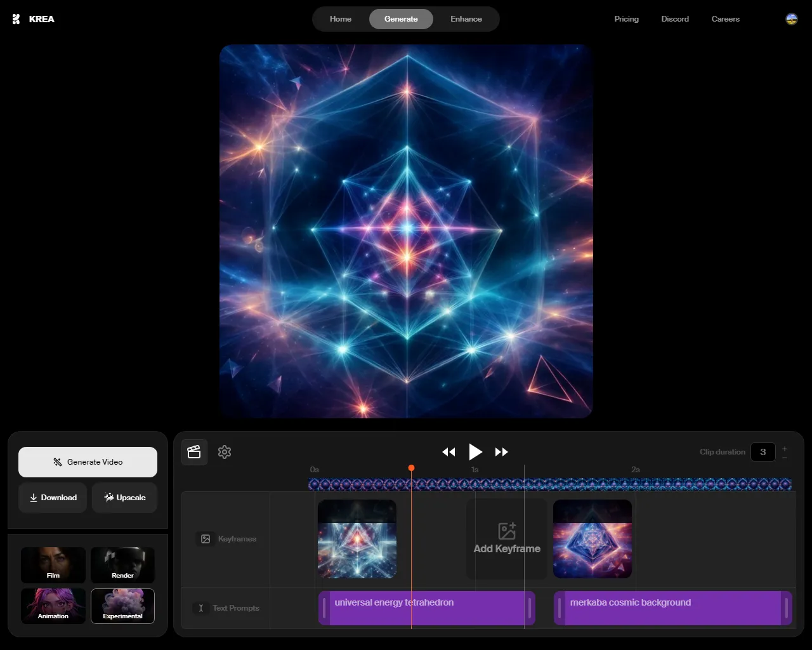
Task: Grab right handle of tetrahedron prompt clip
Action: pyautogui.click(x=530, y=608)
